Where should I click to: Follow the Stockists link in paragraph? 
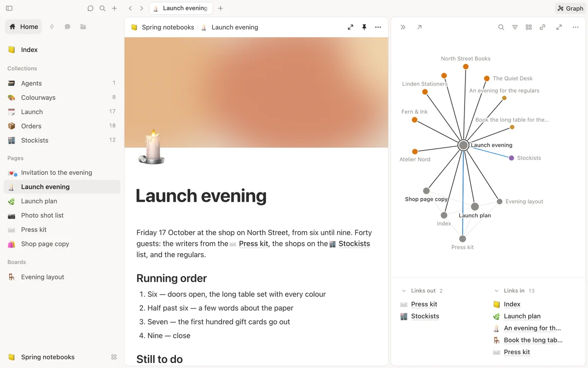pyautogui.click(x=354, y=244)
